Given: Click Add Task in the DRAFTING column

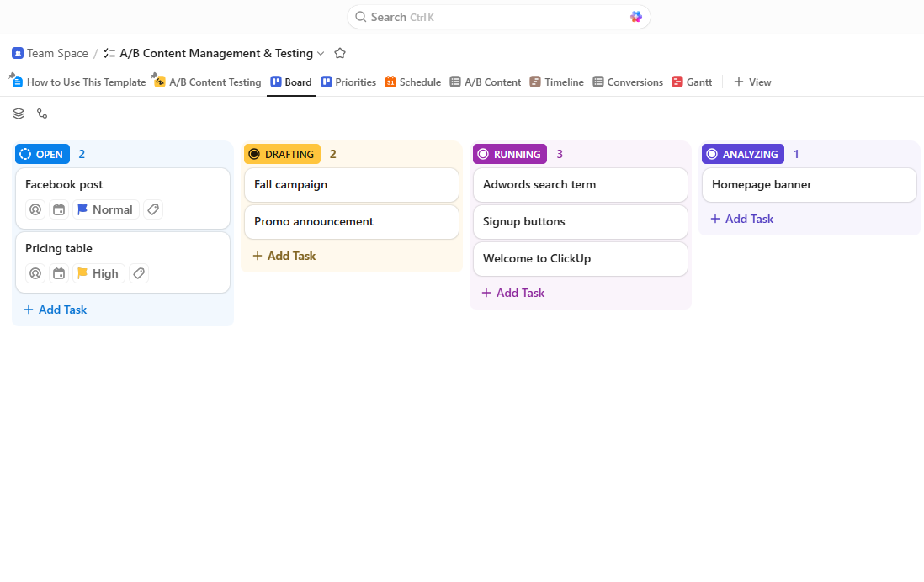Looking at the screenshot, I should pos(284,255).
